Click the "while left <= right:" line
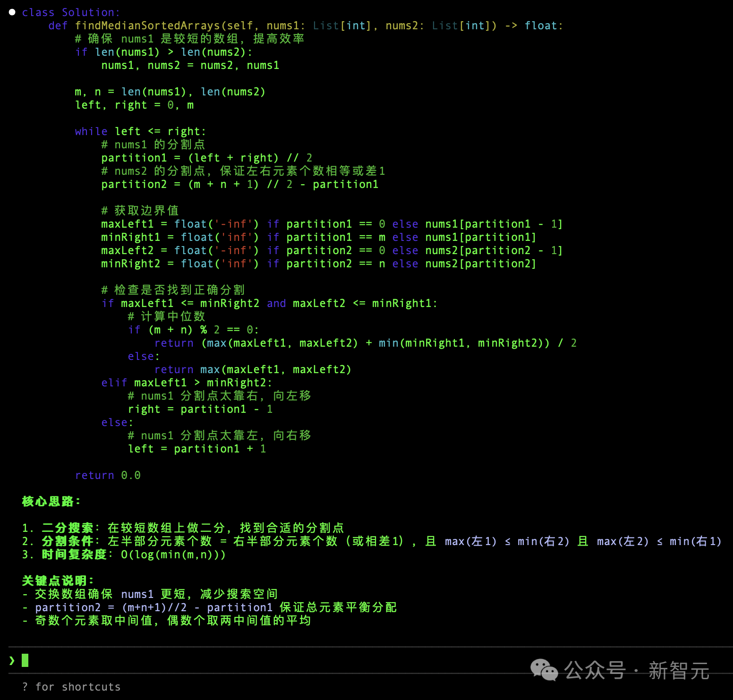 (x=140, y=131)
